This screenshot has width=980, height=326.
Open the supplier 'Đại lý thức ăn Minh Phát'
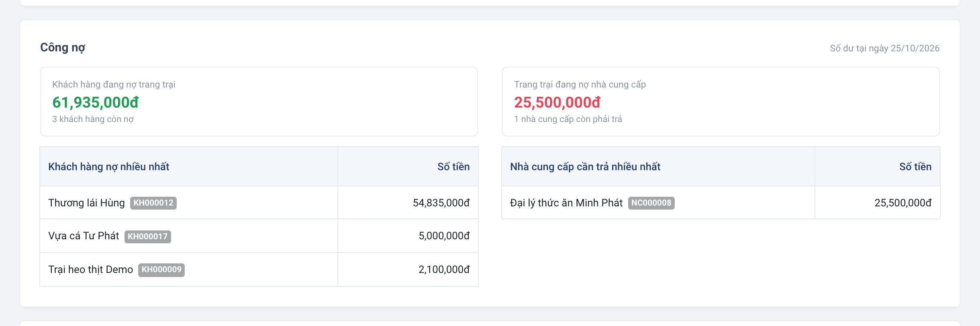pyautogui.click(x=566, y=203)
